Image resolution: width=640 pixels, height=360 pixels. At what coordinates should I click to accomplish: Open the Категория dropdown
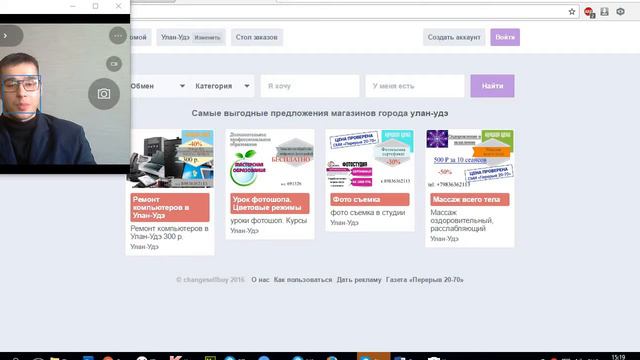tap(222, 86)
